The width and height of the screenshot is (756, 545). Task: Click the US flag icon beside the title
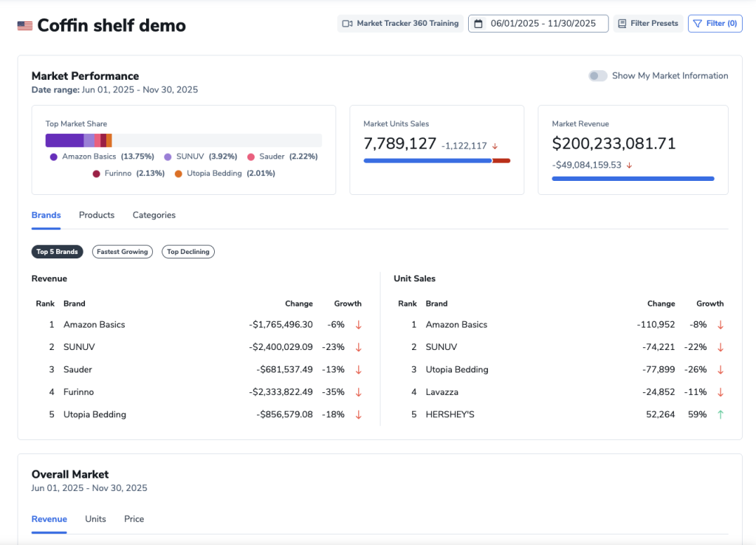pyautogui.click(x=24, y=26)
